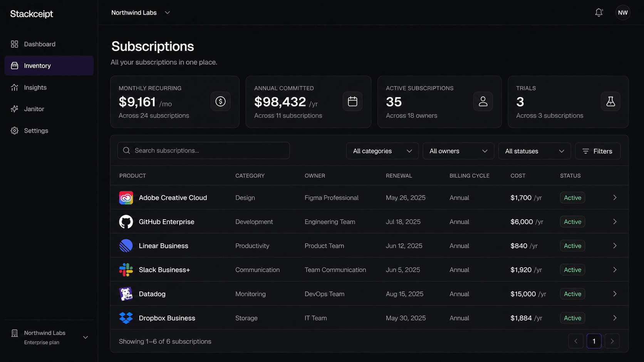Viewport: 644px width, 362px height.
Task: Click the $15,000 /yr cost value
Action: click(528, 294)
